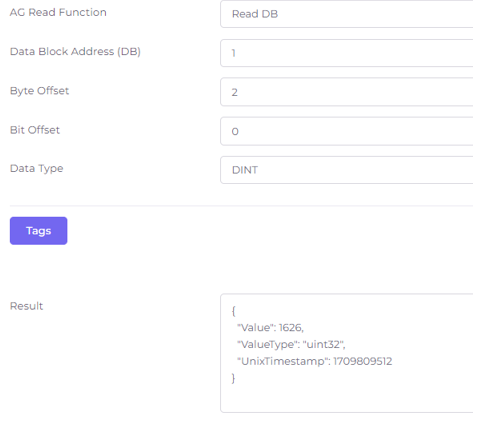Place cursor on the "Value" key in the result
This screenshot has height=427, width=494.
coord(255,327)
